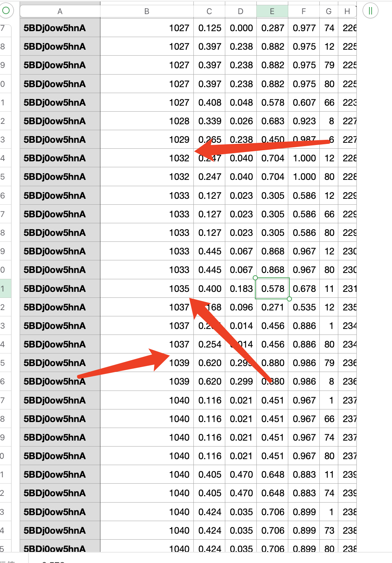This screenshot has width=392, height=563.
Task: Select column header D
Action: click(x=240, y=11)
